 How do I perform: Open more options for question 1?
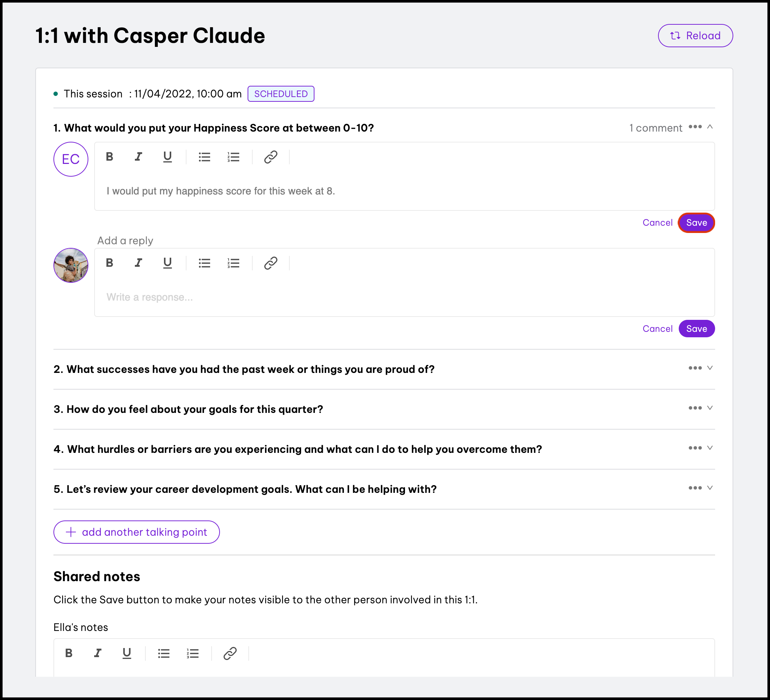(x=695, y=127)
